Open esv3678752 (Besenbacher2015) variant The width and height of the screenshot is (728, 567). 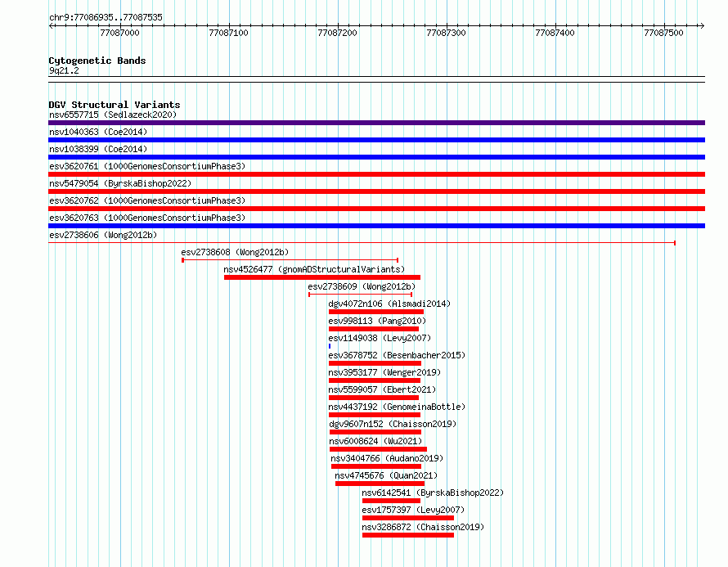pos(397,355)
